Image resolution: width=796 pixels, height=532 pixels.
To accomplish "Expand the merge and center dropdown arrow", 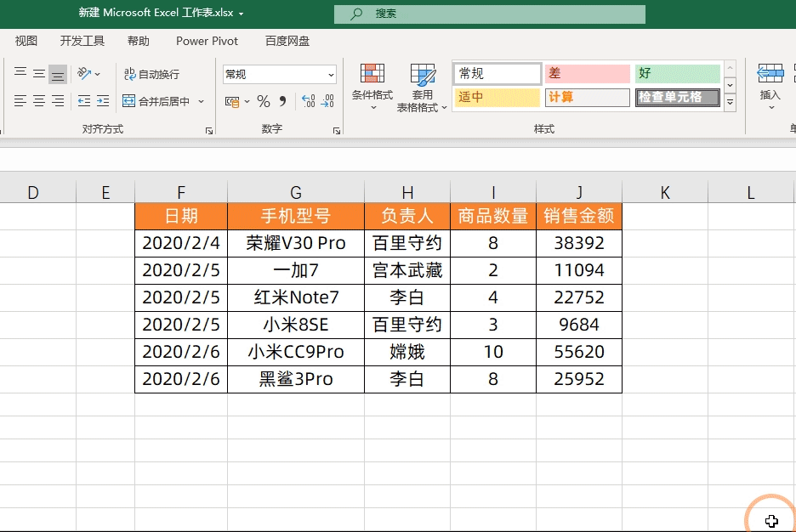I will [x=202, y=101].
